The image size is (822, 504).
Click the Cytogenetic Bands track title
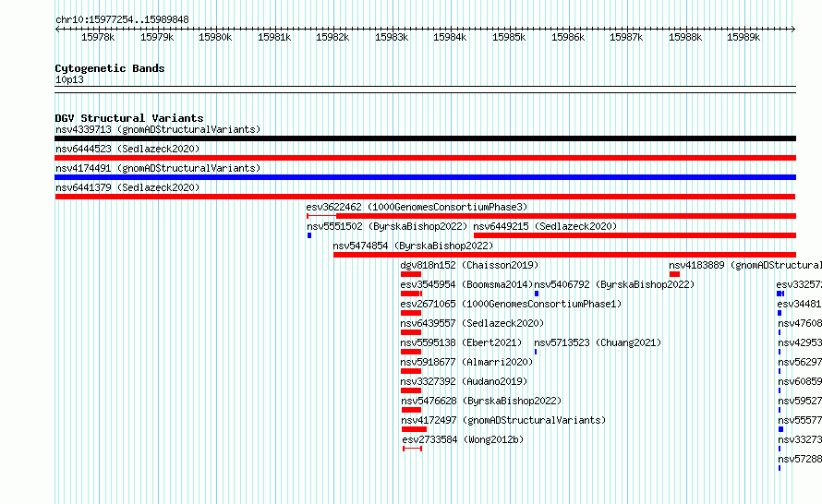point(110,68)
